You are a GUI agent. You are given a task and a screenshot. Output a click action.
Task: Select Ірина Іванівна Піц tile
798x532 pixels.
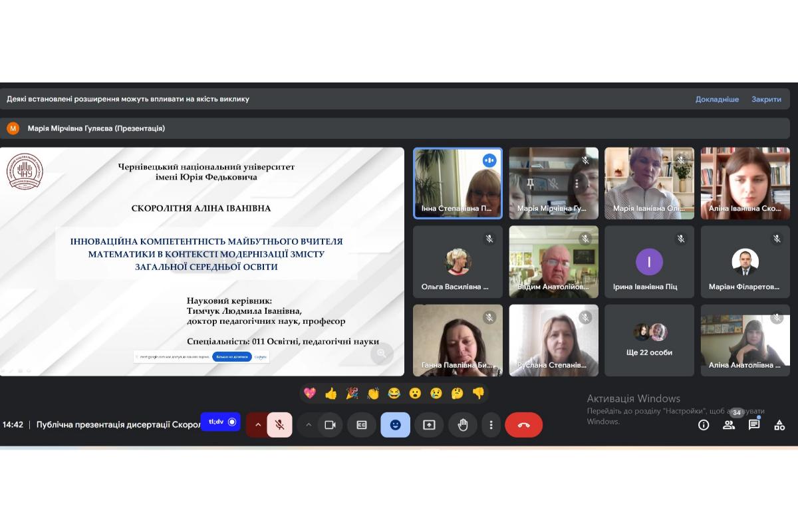pyautogui.click(x=649, y=261)
